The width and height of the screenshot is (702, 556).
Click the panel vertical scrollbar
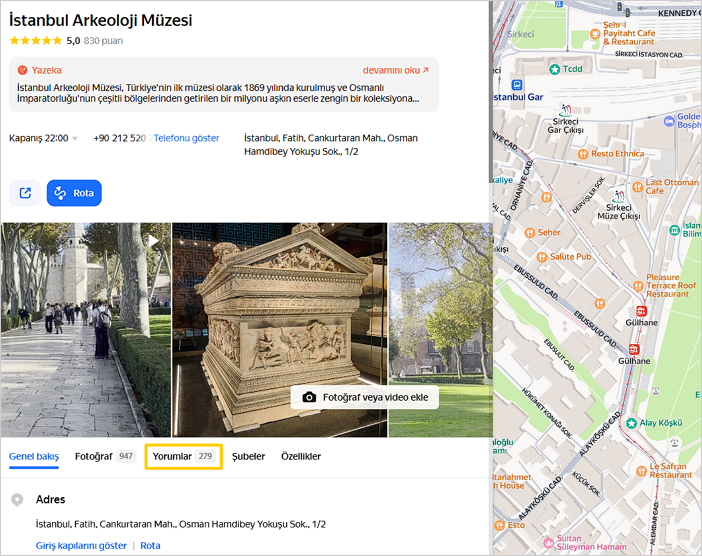tap(491, 92)
